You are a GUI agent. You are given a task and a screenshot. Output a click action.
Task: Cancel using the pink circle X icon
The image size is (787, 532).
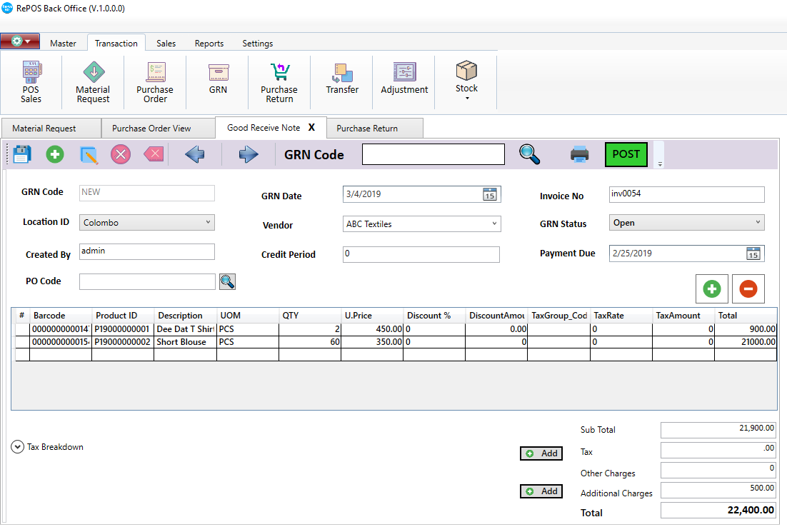coord(121,154)
